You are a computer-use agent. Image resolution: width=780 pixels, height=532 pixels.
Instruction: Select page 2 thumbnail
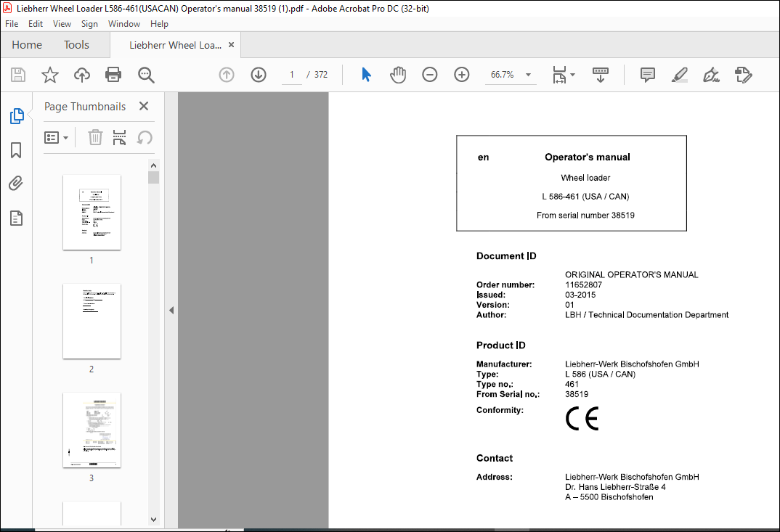(x=92, y=322)
